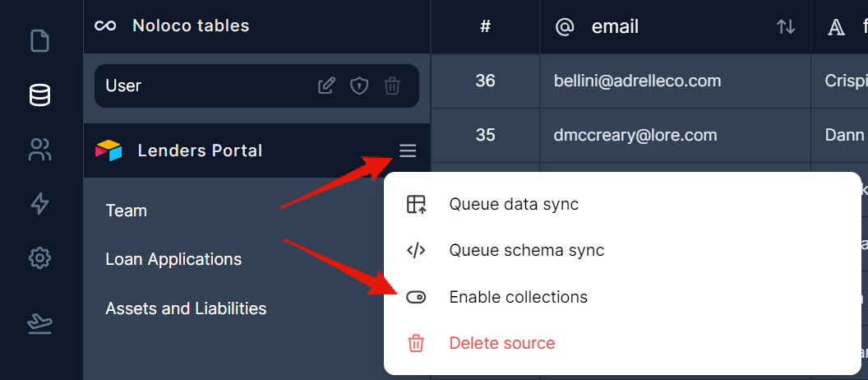Sort the email column with arrows
Viewport: 868px width, 380px height.
click(x=785, y=27)
